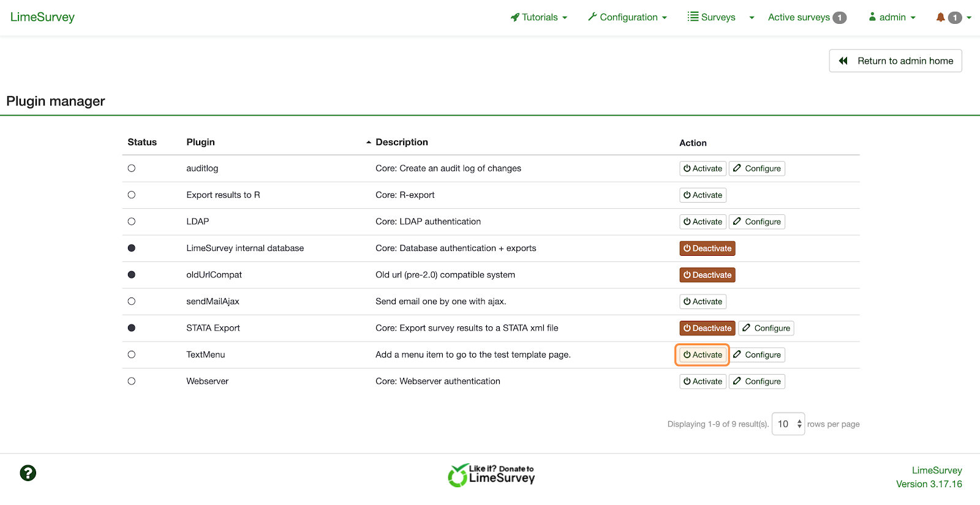Image resolution: width=980 pixels, height=505 pixels.
Task: Sort table by Status column
Action: point(142,142)
